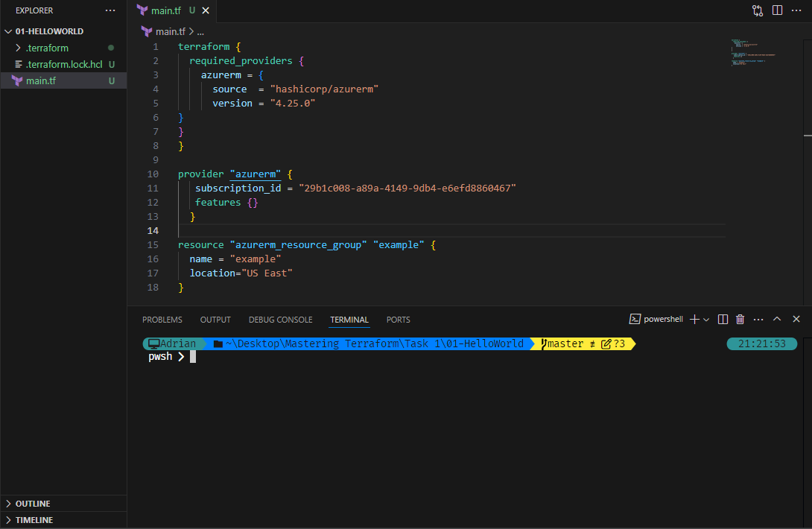Viewport: 812px width, 529px height.
Task: Click the file icon of .terraform.lock.hcl
Action: [18, 64]
